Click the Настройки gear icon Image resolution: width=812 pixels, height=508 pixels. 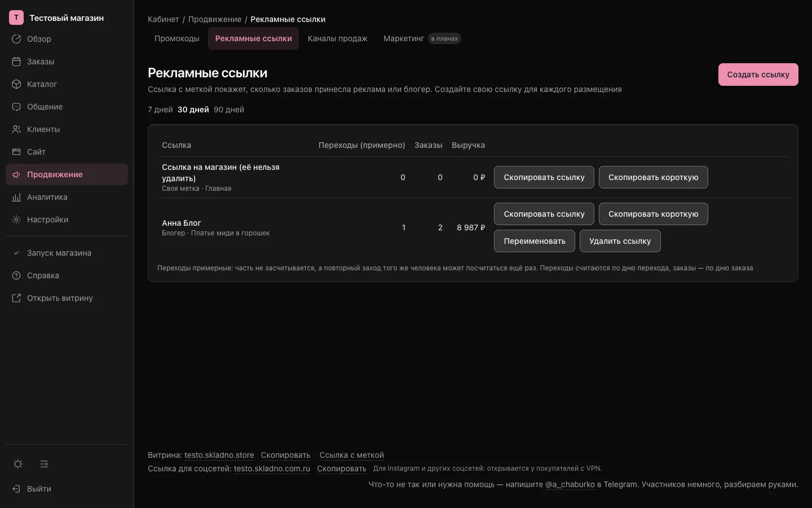pyautogui.click(x=16, y=220)
